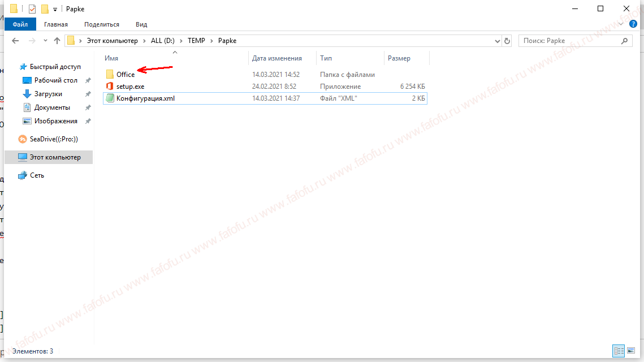Open Загрузки in navigation pane
Screen dimensions: 644x362
click(48, 94)
